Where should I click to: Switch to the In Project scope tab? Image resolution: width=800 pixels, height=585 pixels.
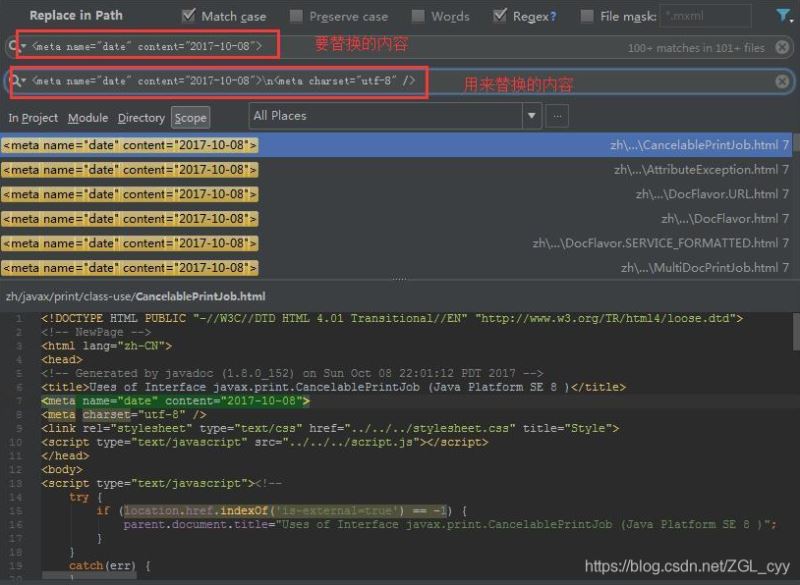[x=33, y=118]
